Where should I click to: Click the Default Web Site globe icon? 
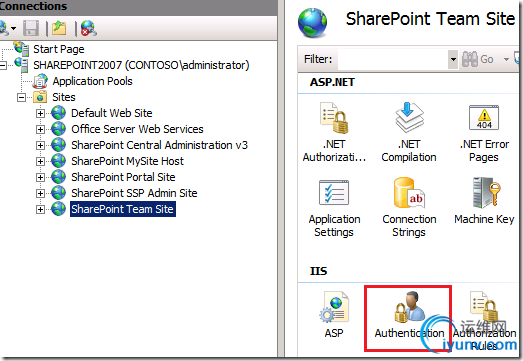(x=59, y=113)
